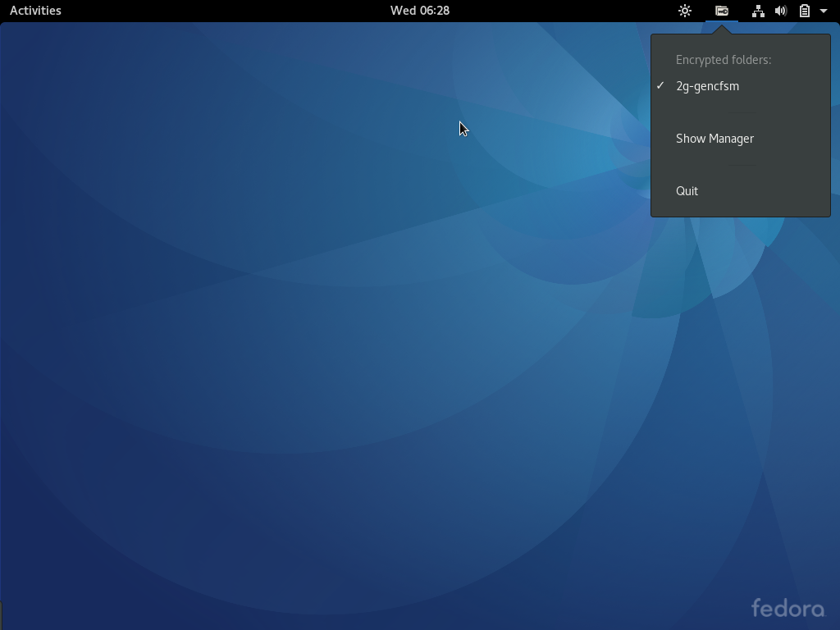Click the volume speaker icon
This screenshot has height=630, width=840.
(x=781, y=11)
